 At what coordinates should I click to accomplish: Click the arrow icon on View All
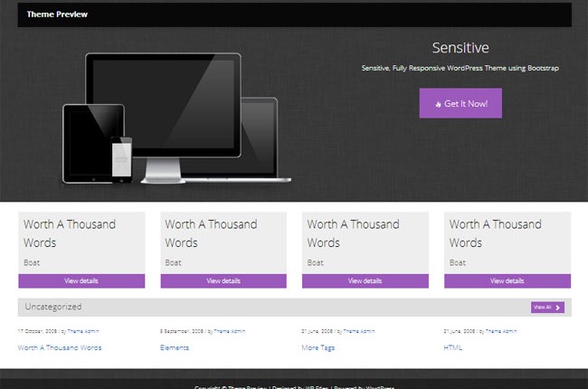(x=557, y=308)
